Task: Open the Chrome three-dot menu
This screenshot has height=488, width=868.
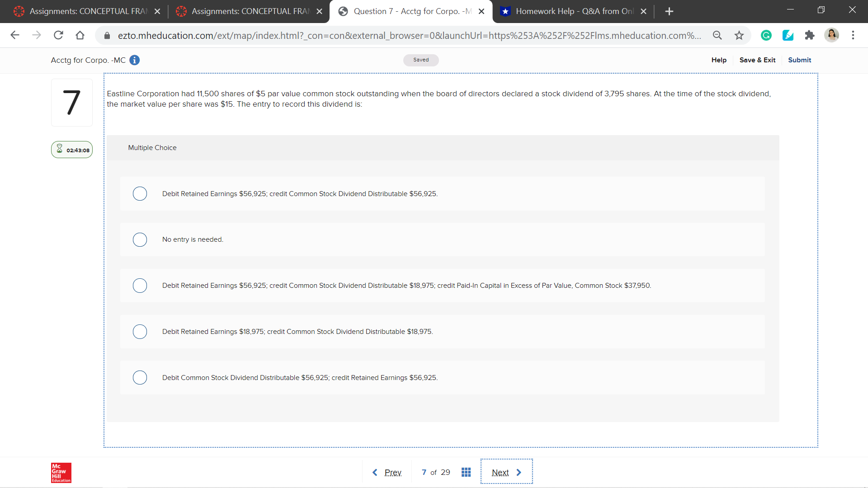Action: point(854,35)
